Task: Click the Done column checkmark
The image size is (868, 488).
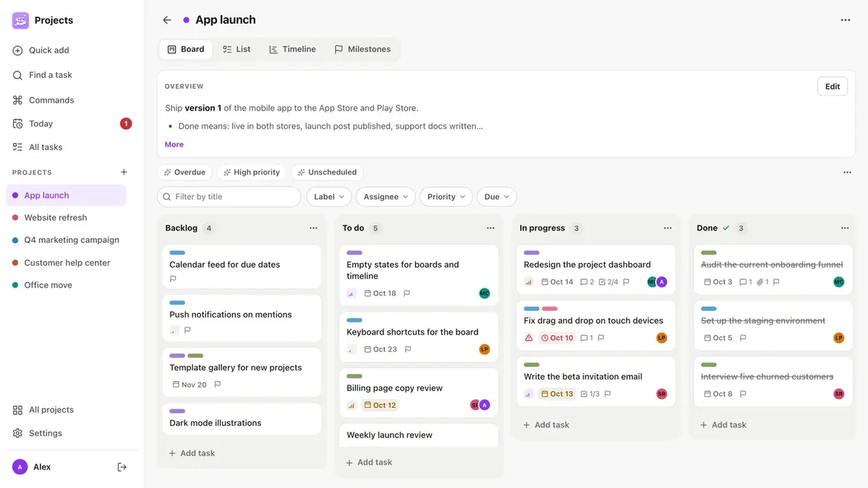Action: (726, 228)
